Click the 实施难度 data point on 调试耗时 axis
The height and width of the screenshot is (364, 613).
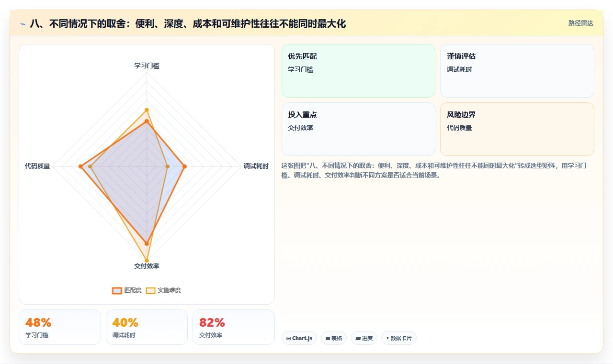coord(167,166)
